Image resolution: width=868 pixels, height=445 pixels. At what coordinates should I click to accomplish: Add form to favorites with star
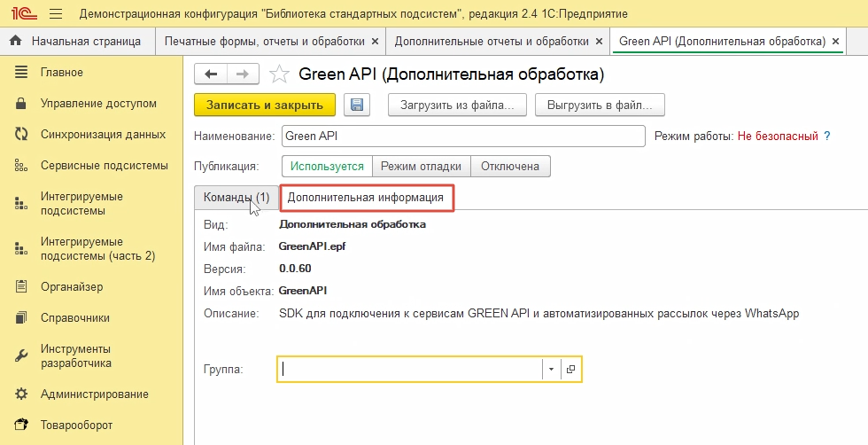point(279,74)
